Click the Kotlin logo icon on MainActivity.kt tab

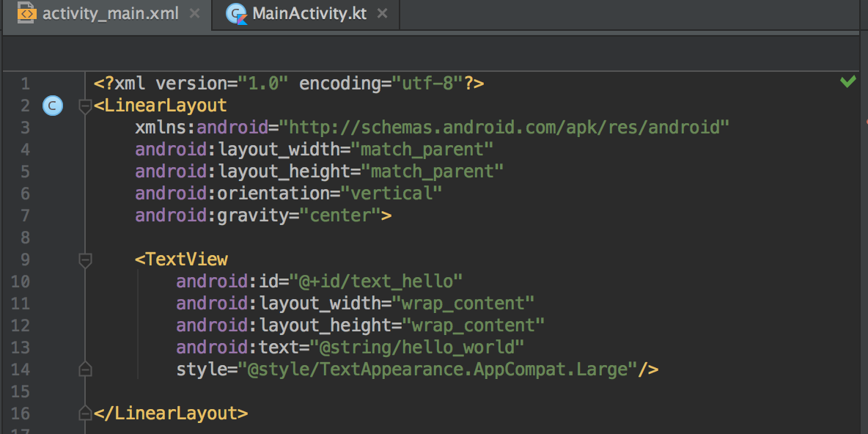coord(236,12)
